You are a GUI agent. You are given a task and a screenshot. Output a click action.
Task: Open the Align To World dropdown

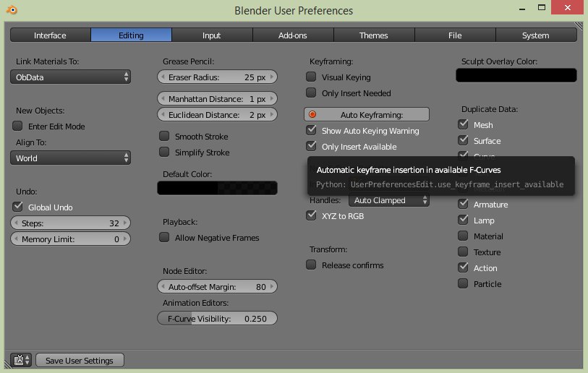click(70, 158)
